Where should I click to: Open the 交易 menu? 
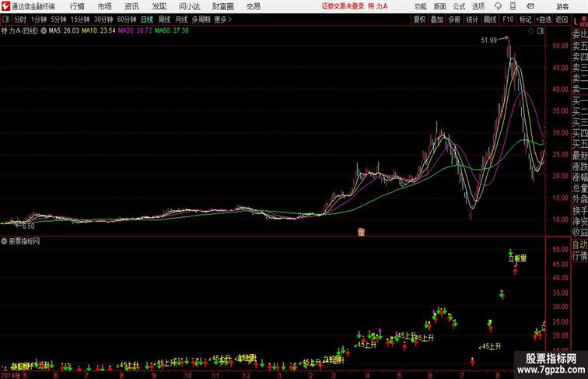click(254, 6)
